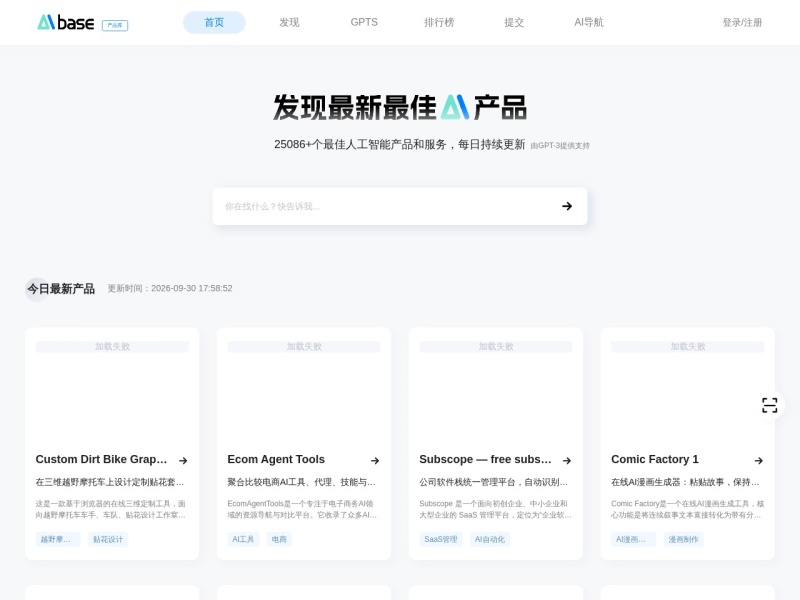
Task: Click the 更新时间 timestamp text
Action: tap(170, 288)
